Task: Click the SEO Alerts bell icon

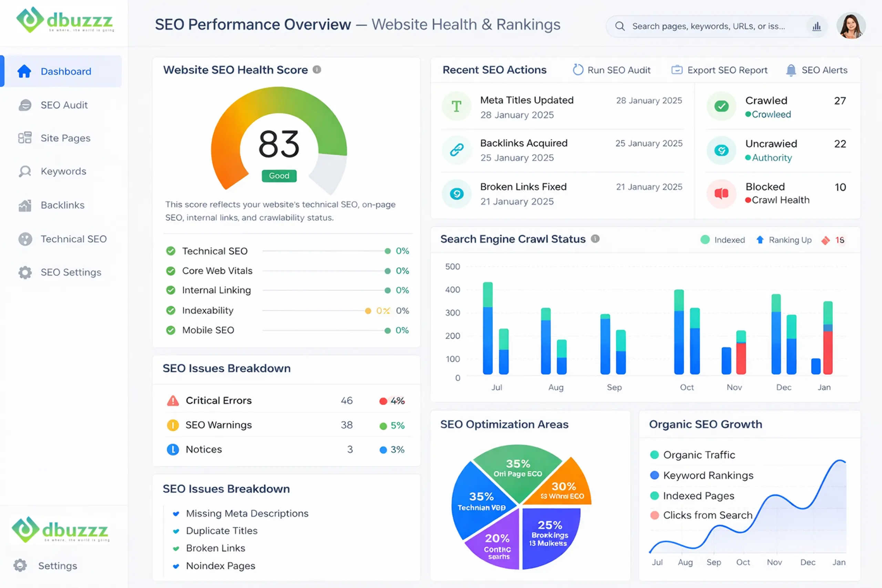Action: [x=791, y=70]
